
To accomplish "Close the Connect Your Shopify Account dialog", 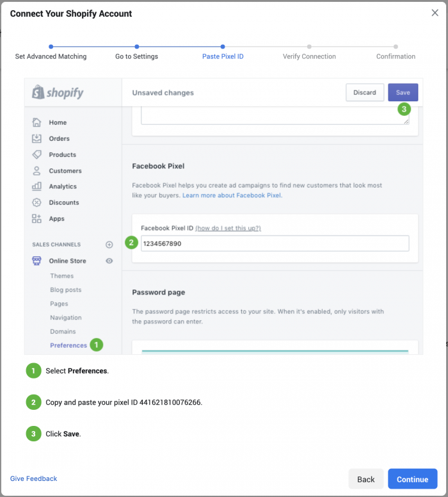I will (435, 13).
